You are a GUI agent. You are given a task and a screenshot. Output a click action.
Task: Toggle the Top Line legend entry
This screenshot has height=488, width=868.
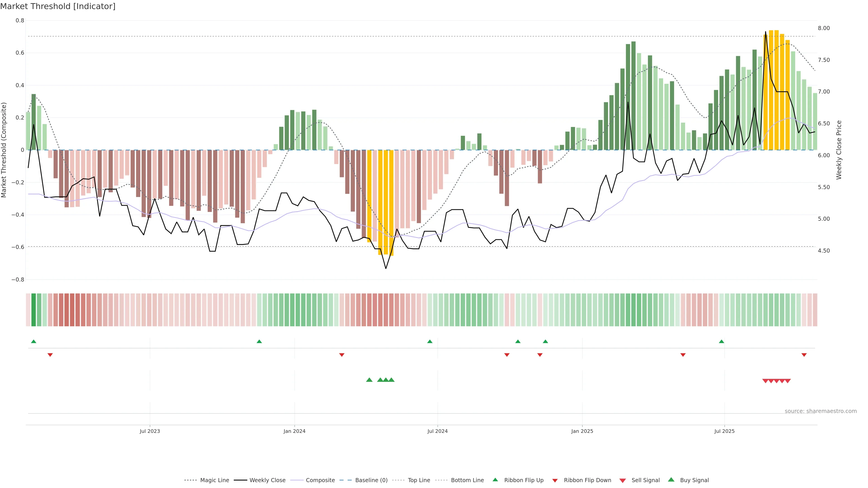[x=419, y=480]
